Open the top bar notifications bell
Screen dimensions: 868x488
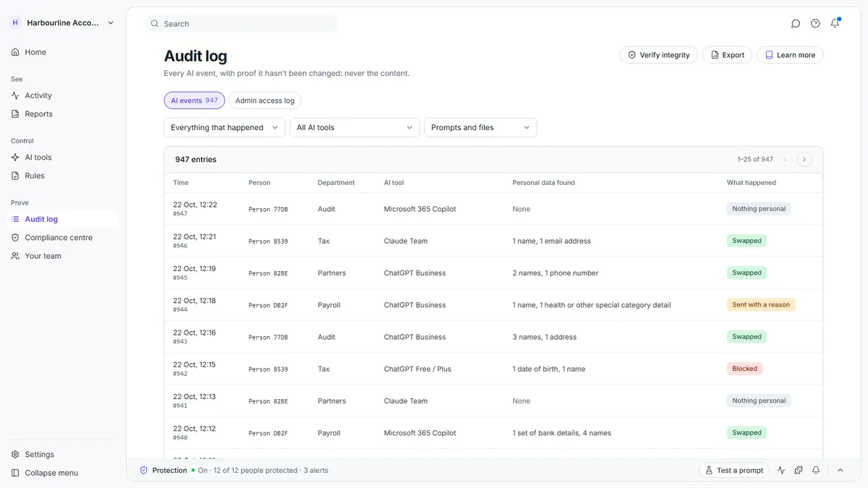coord(835,23)
